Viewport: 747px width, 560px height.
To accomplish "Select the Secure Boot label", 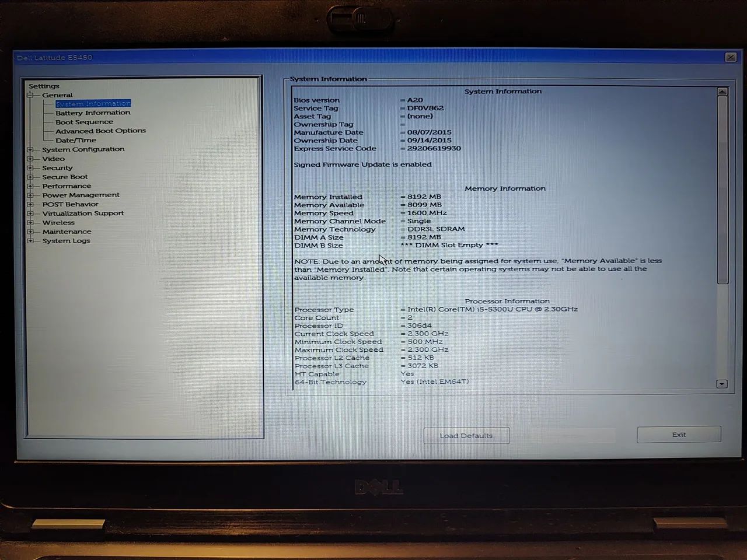I will tap(65, 177).
